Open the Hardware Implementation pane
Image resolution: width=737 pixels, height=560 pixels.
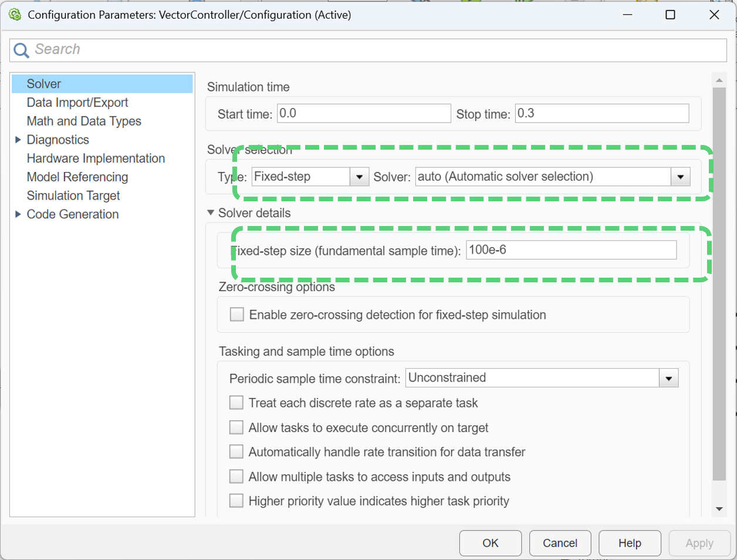pos(96,158)
